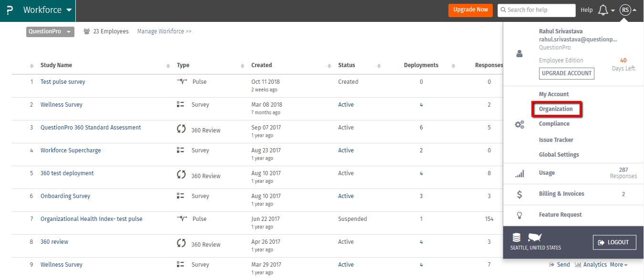644x280 pixels.
Task: Click the QuestionPro P logo
Action: point(10,10)
